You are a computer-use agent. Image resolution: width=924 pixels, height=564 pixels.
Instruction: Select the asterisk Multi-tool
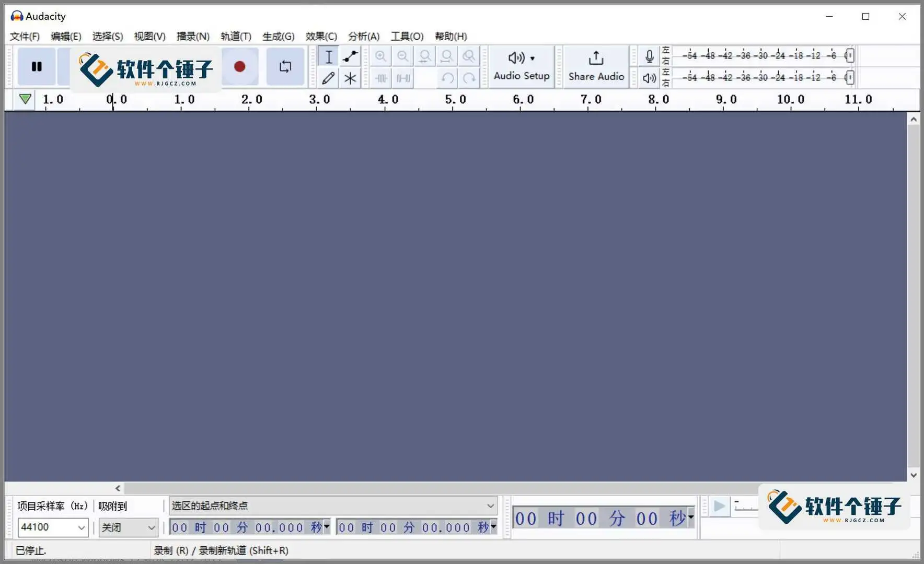click(x=350, y=78)
